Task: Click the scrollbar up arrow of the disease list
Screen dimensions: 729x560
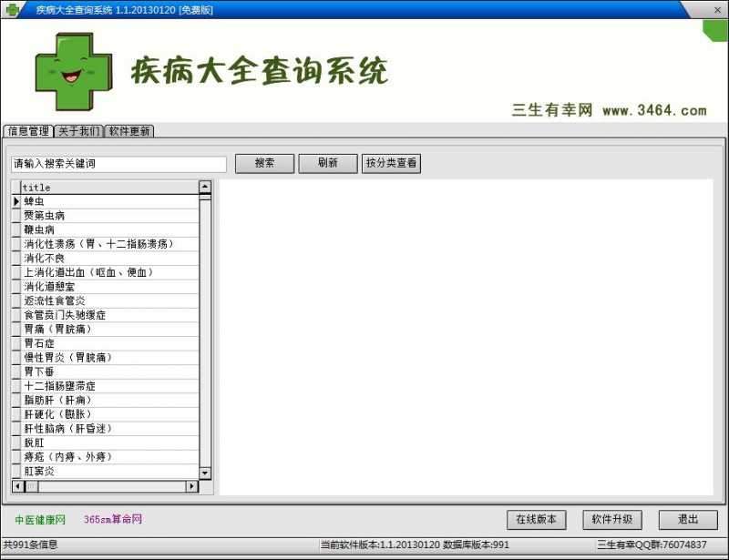Action: 206,187
